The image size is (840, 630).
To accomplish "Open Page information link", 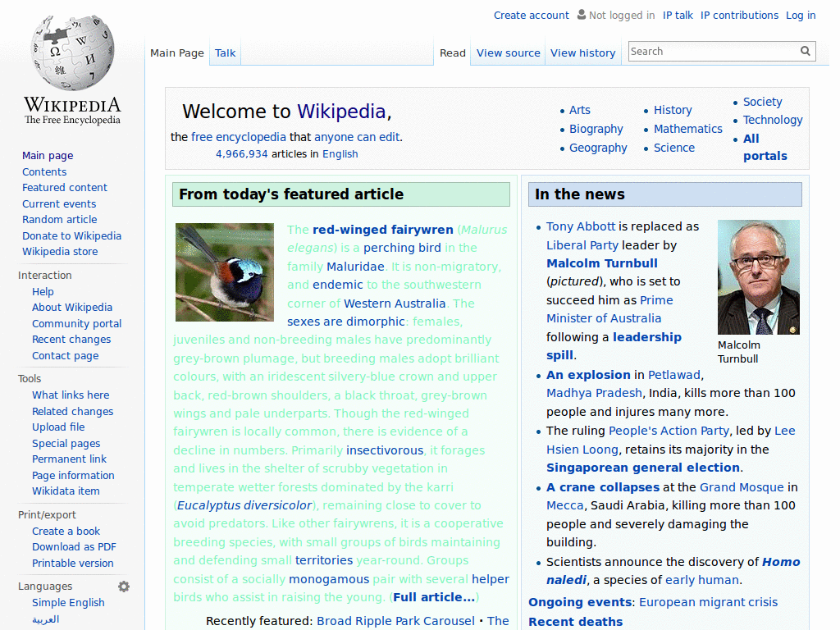I will click(x=73, y=476).
